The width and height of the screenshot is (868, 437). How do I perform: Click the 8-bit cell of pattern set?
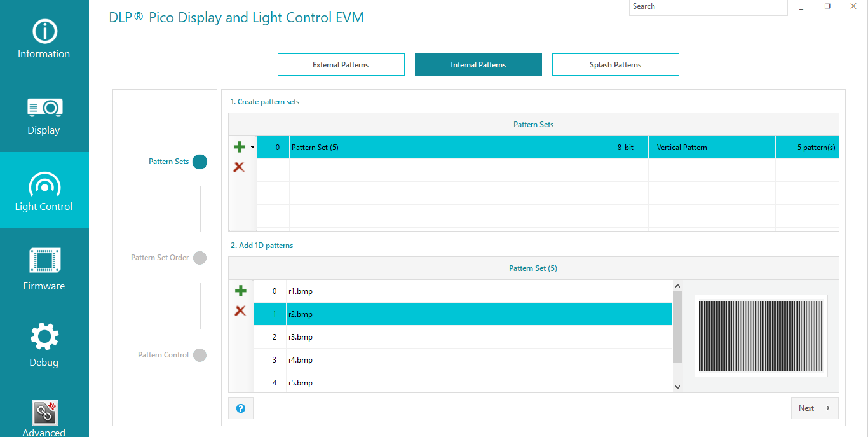[x=626, y=148]
